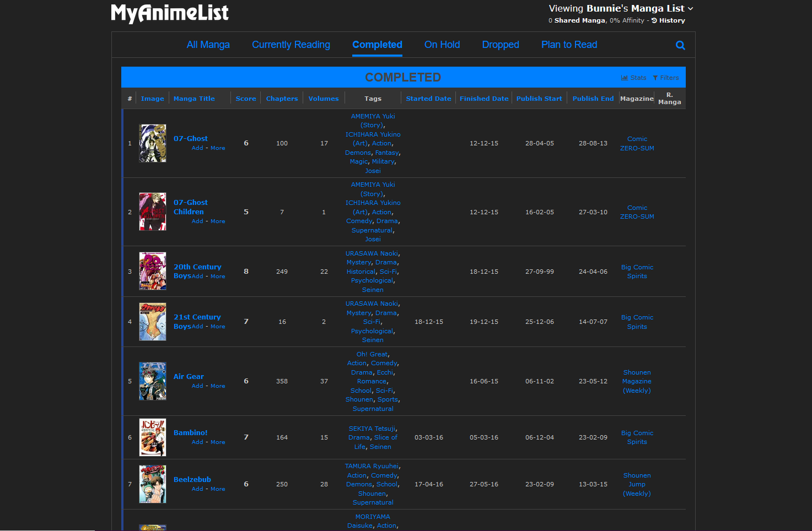Sort by the Finished Date column
812x531 pixels.
coord(484,99)
